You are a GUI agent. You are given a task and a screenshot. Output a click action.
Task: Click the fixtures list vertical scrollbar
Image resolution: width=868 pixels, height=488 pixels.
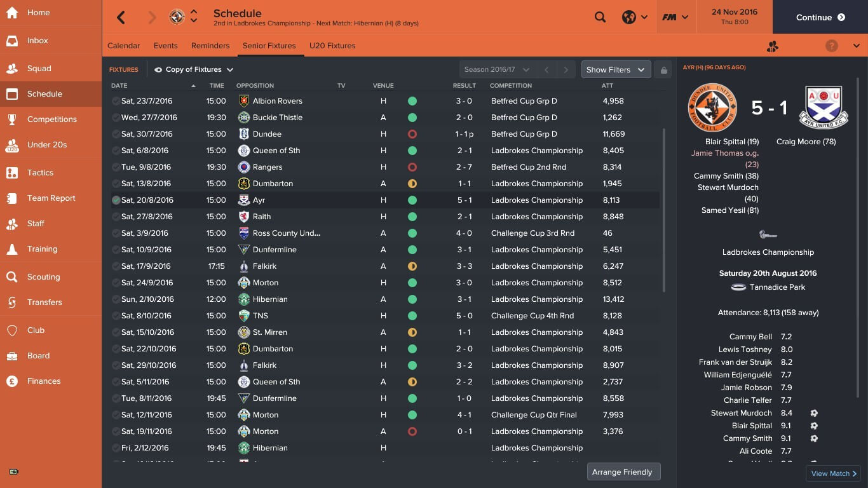click(x=664, y=210)
